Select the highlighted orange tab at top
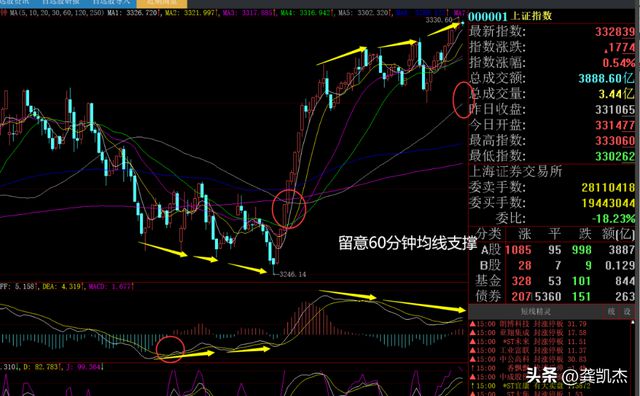Image resolution: width=640 pixels, height=396 pixels. click(162, 2)
